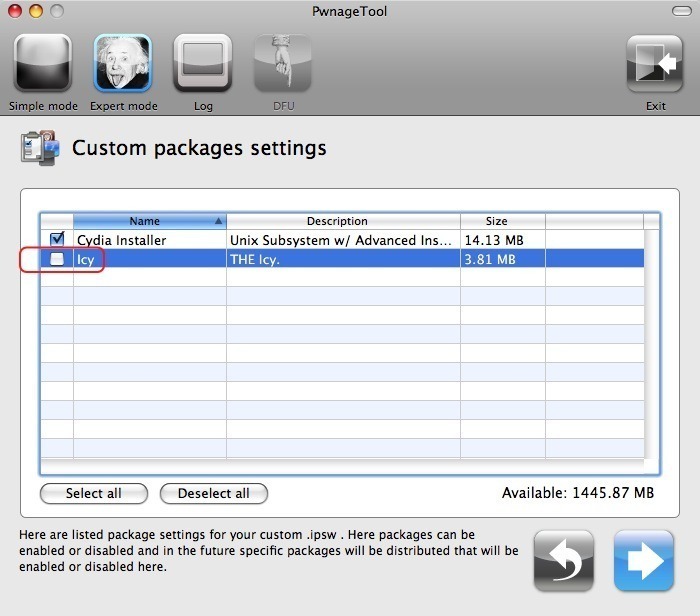Image resolution: width=700 pixels, height=616 pixels.
Task: Sort by Name column header
Action: pos(150,221)
